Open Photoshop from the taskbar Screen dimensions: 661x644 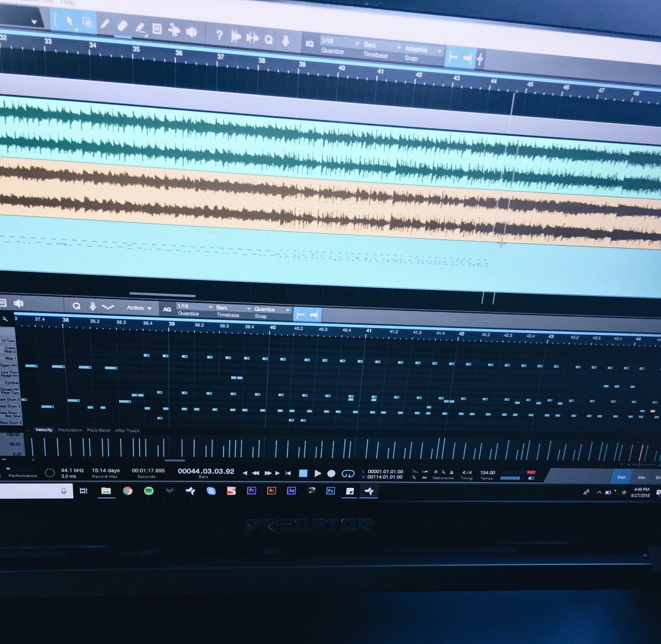pos(330,490)
